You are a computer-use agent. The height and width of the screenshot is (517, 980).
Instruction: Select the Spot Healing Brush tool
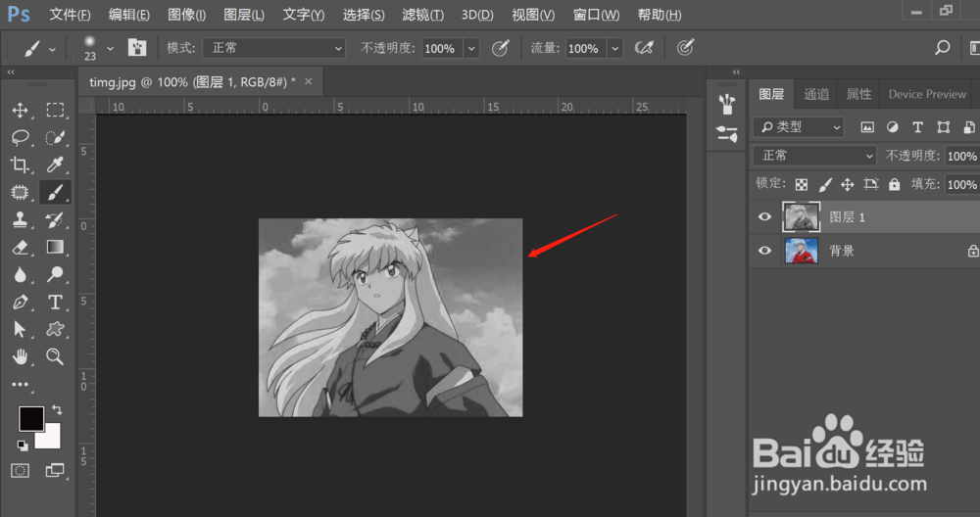(20, 192)
